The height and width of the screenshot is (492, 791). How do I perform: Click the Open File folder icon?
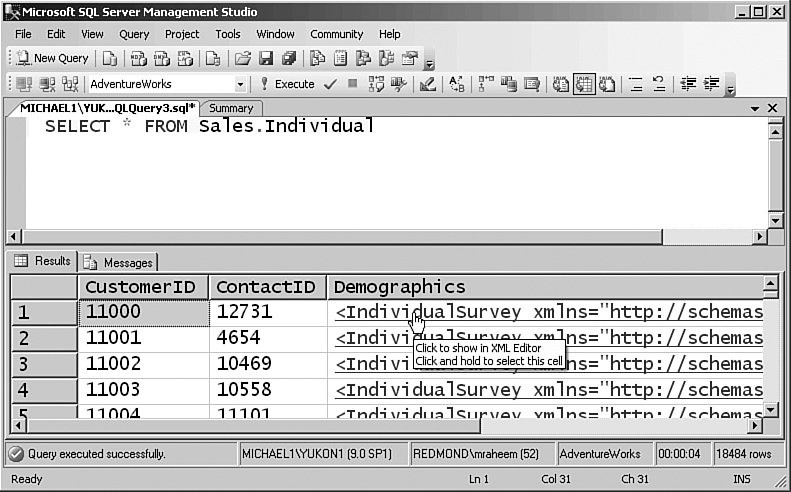coord(243,59)
